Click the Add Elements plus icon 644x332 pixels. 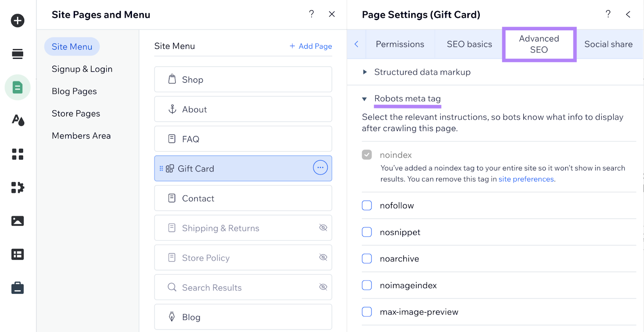pos(17,21)
